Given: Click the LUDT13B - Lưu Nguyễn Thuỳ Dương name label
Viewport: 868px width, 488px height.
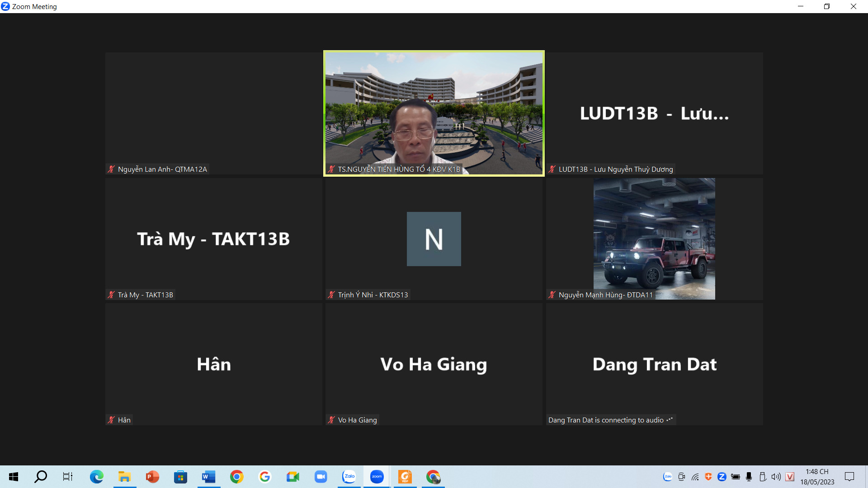Looking at the screenshot, I should pos(615,169).
